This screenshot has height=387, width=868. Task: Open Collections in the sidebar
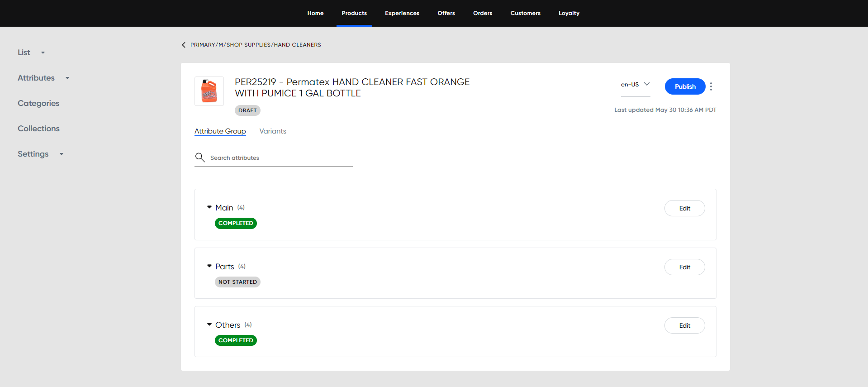(38, 129)
